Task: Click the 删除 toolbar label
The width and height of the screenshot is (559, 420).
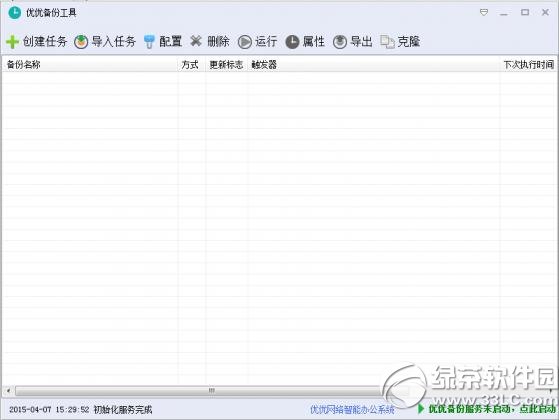Action: [218, 41]
